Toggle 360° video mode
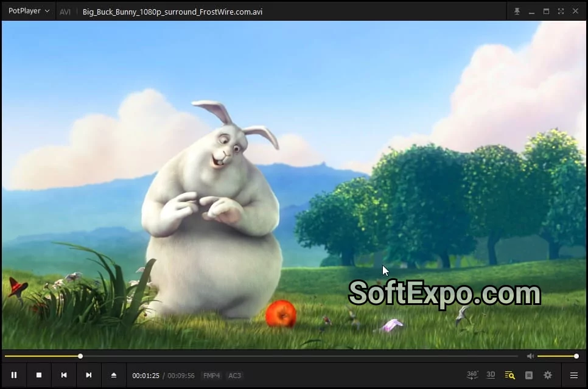 click(472, 375)
